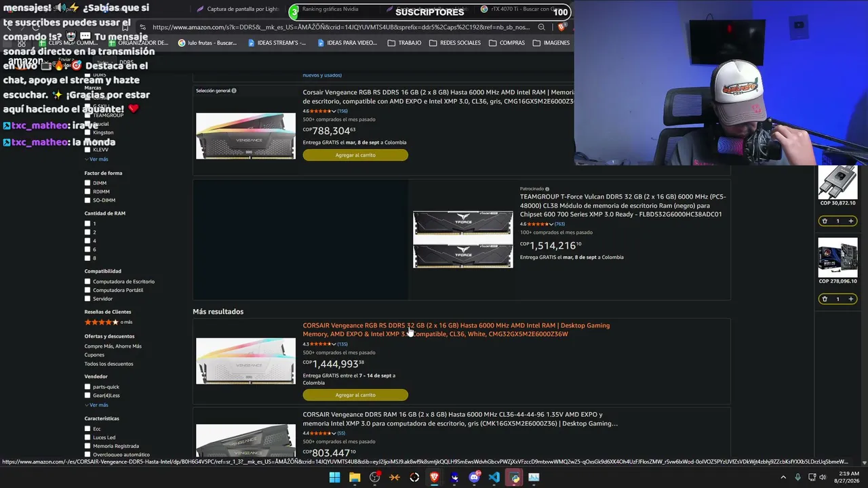
Task: Open lulo frutas Google bookmark
Action: tap(208, 43)
